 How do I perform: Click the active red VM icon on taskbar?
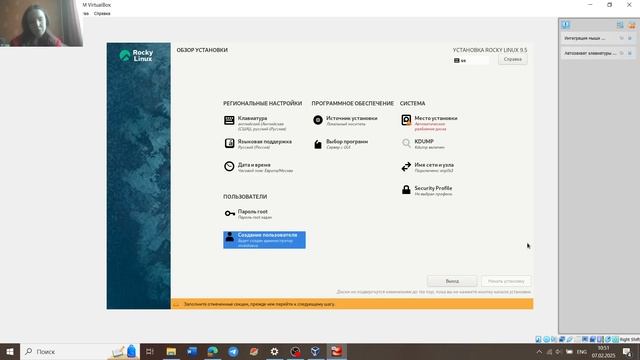tap(336, 351)
